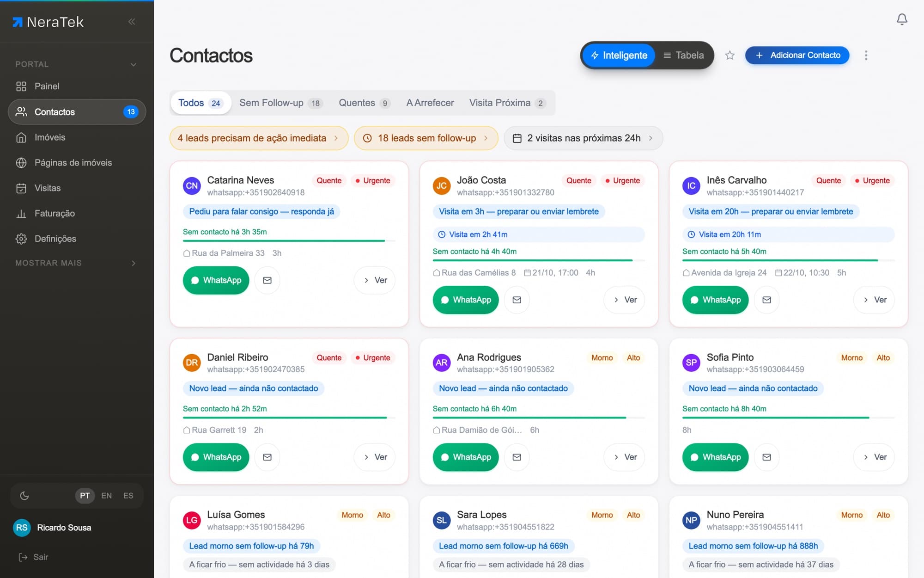Email Daniel Ribeiro via envelope icon

tap(267, 457)
